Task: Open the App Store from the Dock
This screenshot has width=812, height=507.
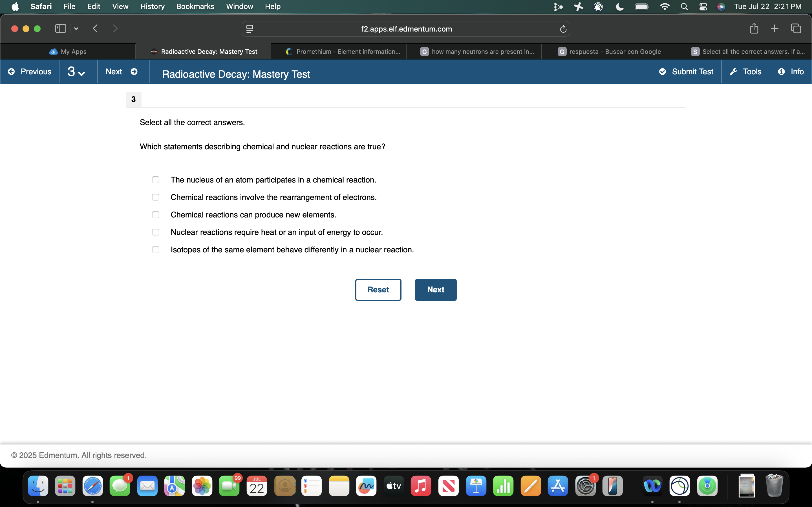Action: tap(558, 485)
